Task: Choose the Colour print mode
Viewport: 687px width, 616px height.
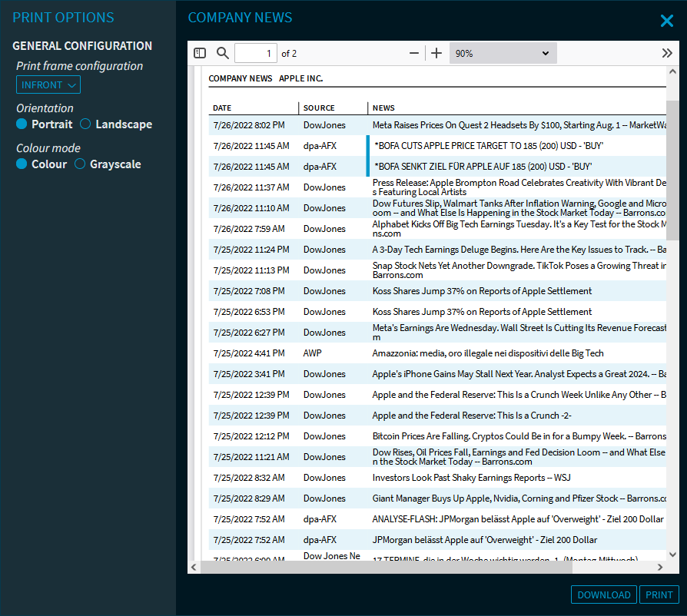Action: click(x=22, y=164)
